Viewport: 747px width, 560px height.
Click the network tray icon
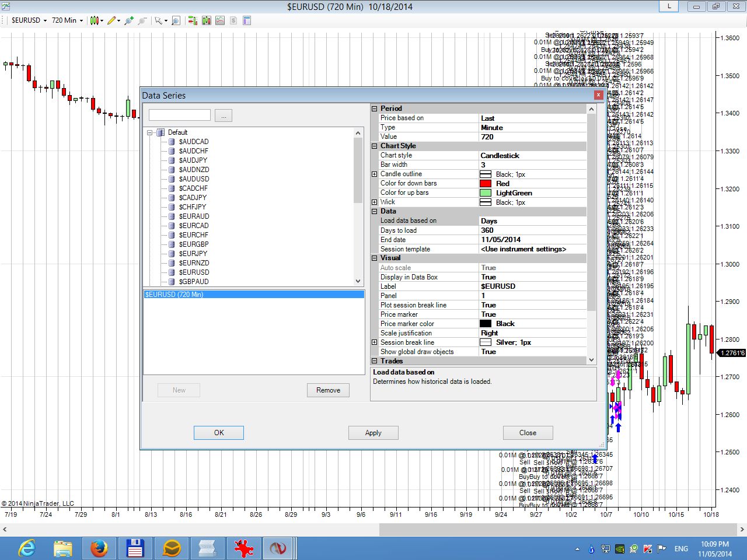tap(605, 549)
